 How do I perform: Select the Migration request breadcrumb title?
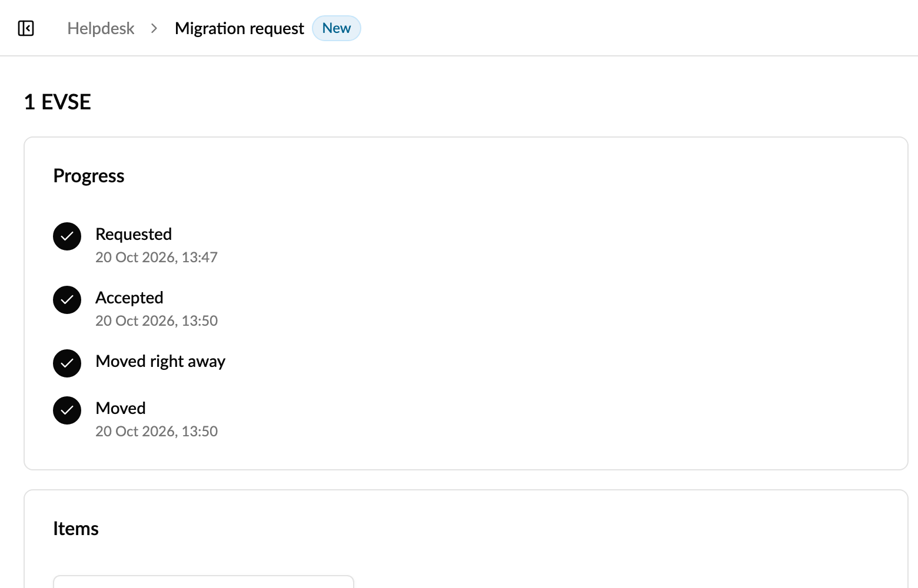coord(240,28)
